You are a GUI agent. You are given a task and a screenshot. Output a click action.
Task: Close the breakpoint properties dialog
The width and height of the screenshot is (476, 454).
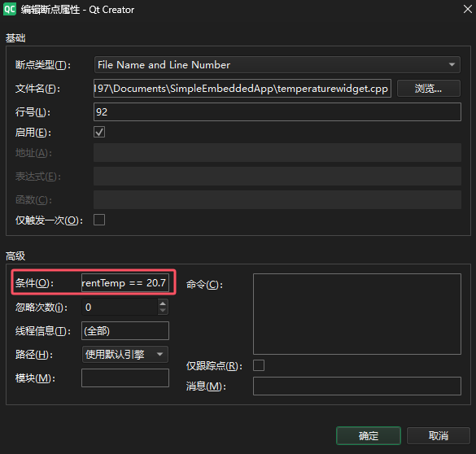(x=468, y=9)
